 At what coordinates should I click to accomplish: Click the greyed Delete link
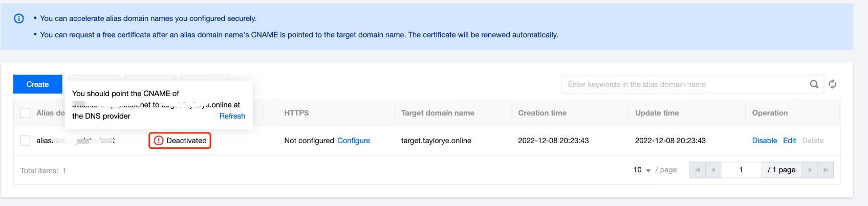tap(813, 141)
